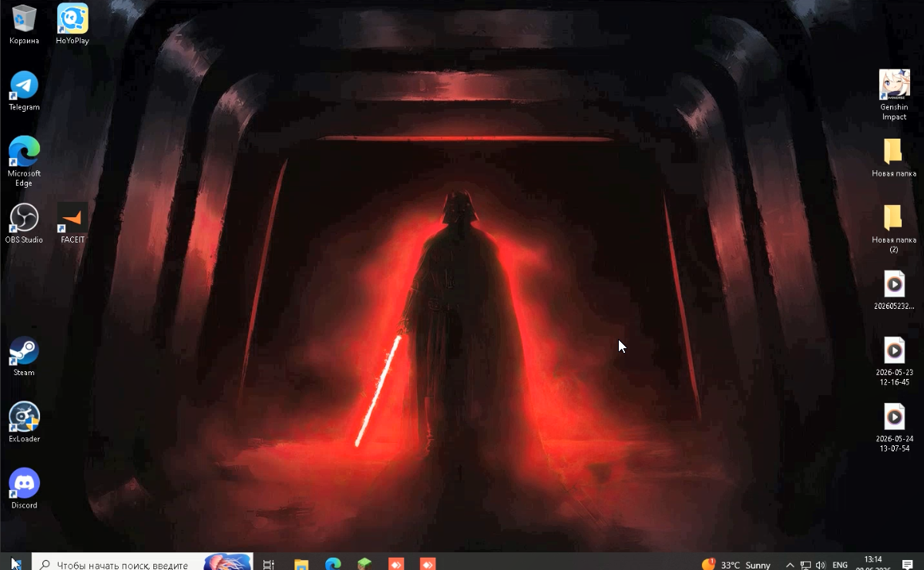Click the ExLoader desktop icon
The height and width of the screenshot is (570, 924).
click(24, 422)
